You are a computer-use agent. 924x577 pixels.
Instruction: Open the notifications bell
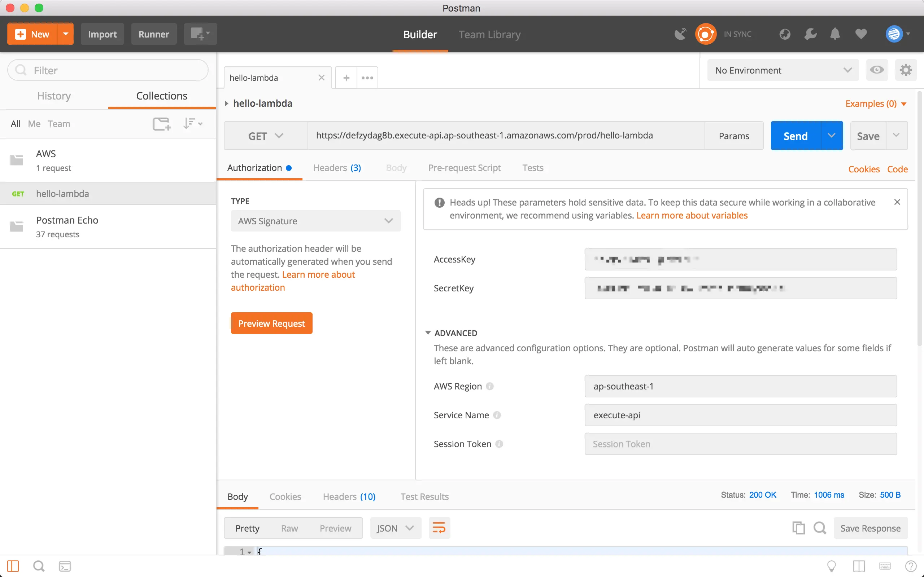tap(835, 34)
